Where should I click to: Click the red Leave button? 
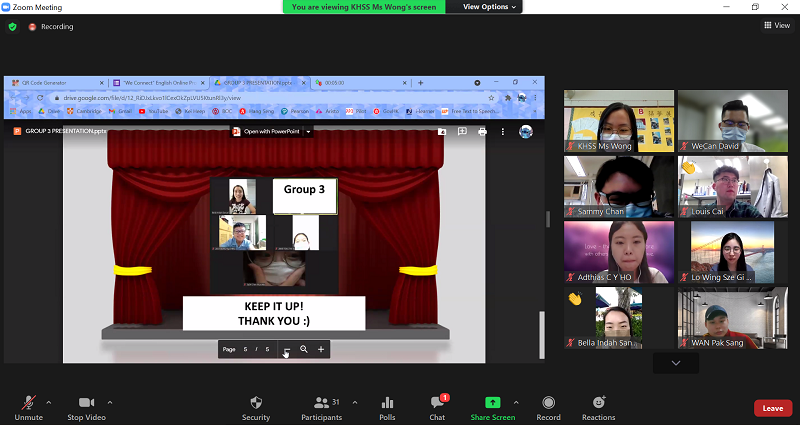772,408
